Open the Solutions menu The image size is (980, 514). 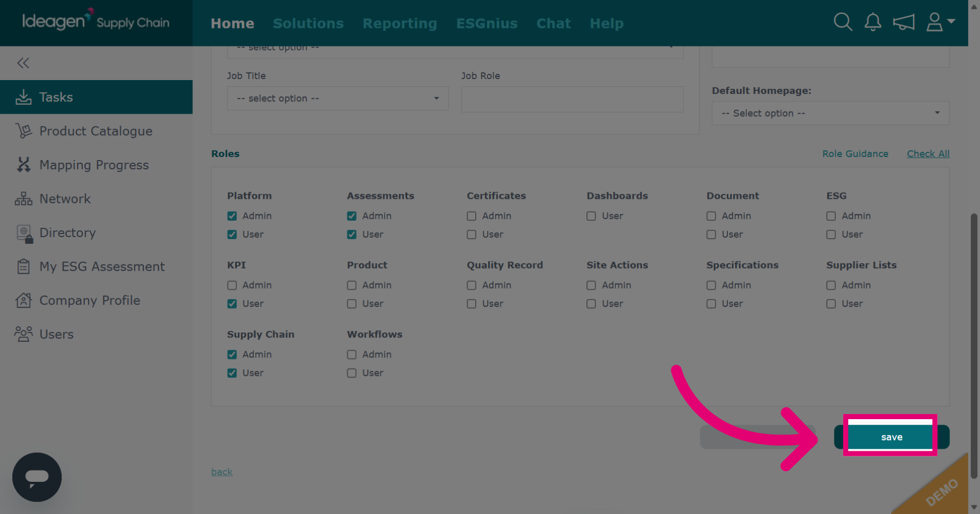(308, 23)
